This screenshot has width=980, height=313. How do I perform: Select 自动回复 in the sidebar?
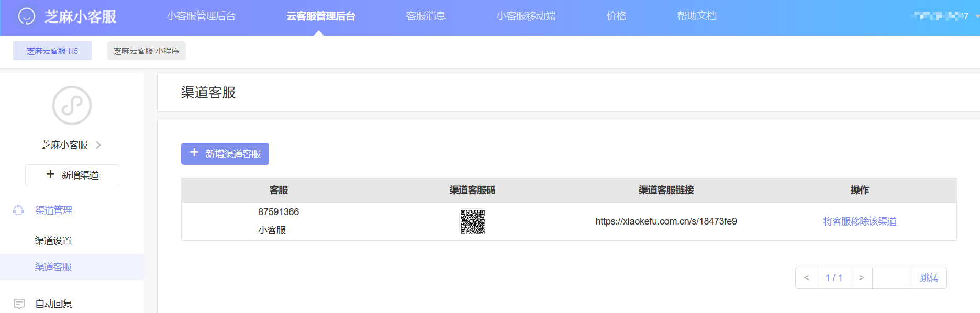click(x=53, y=304)
